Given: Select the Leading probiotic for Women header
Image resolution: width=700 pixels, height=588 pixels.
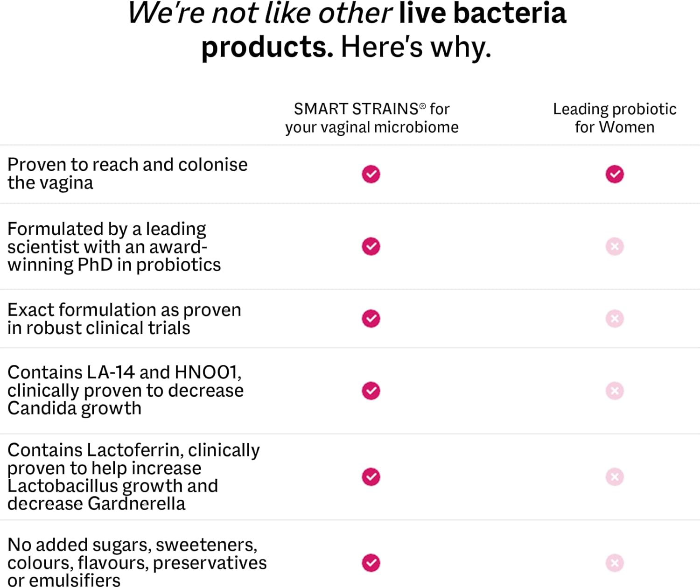Looking at the screenshot, I should tap(615, 118).
